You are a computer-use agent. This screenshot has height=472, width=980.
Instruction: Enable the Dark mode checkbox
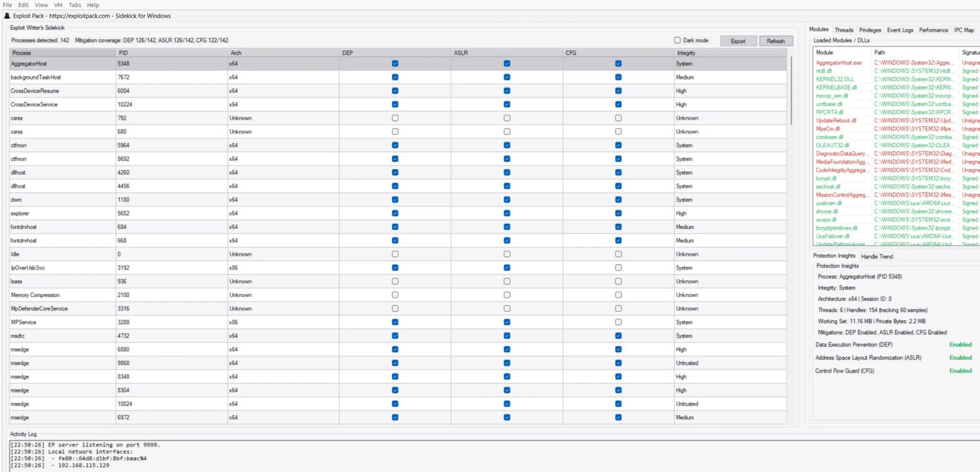click(x=677, y=40)
